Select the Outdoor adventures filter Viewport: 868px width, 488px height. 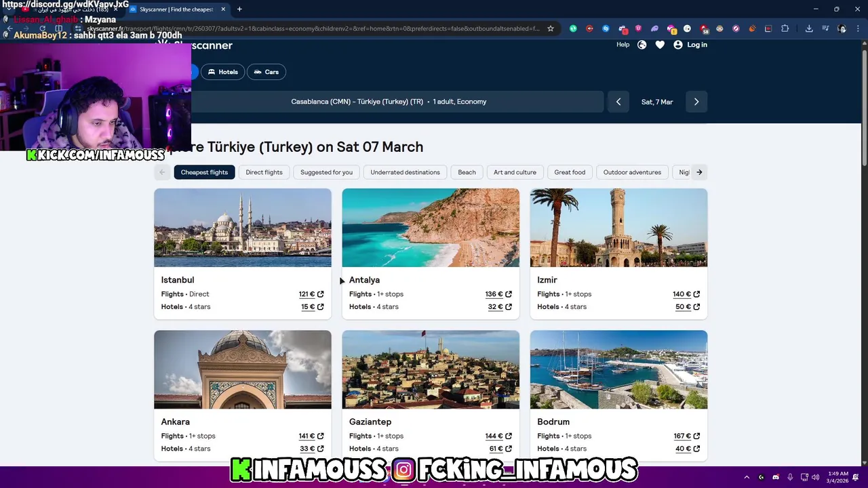tap(632, 172)
